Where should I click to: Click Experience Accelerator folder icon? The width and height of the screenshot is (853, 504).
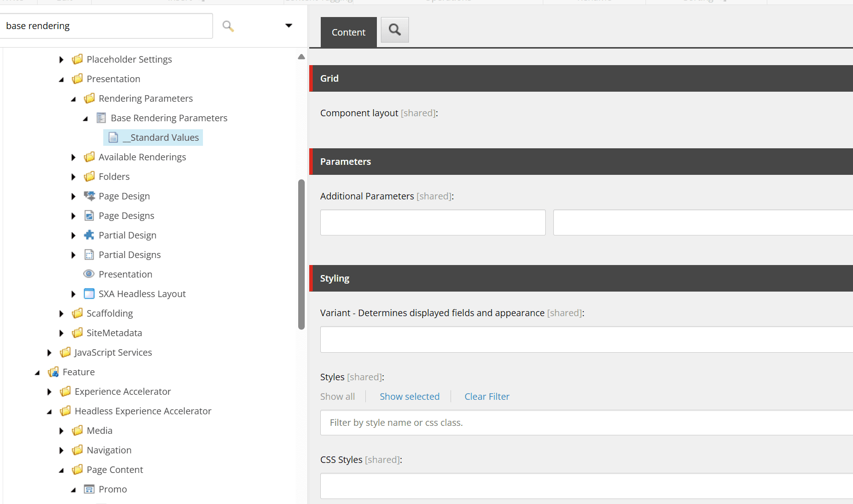pyautogui.click(x=65, y=391)
